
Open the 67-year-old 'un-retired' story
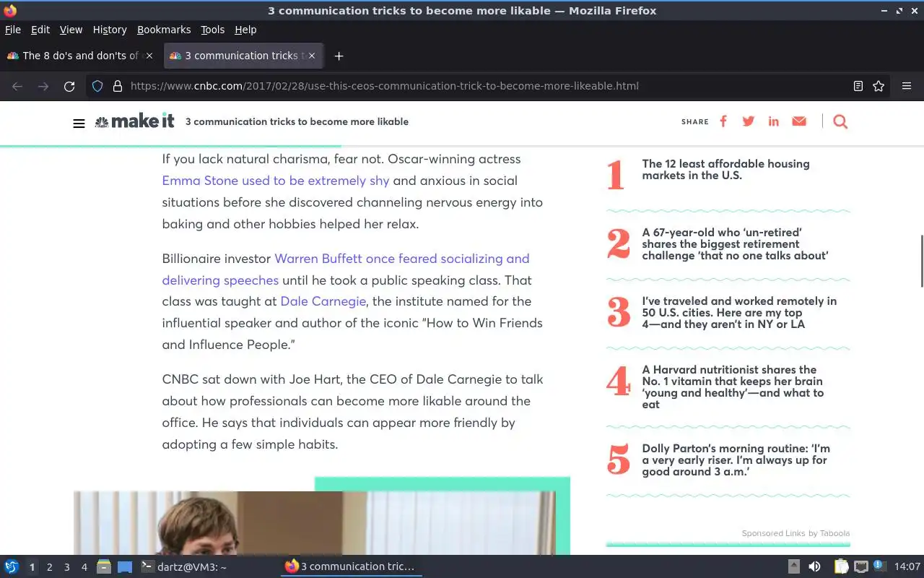pyautogui.click(x=735, y=244)
